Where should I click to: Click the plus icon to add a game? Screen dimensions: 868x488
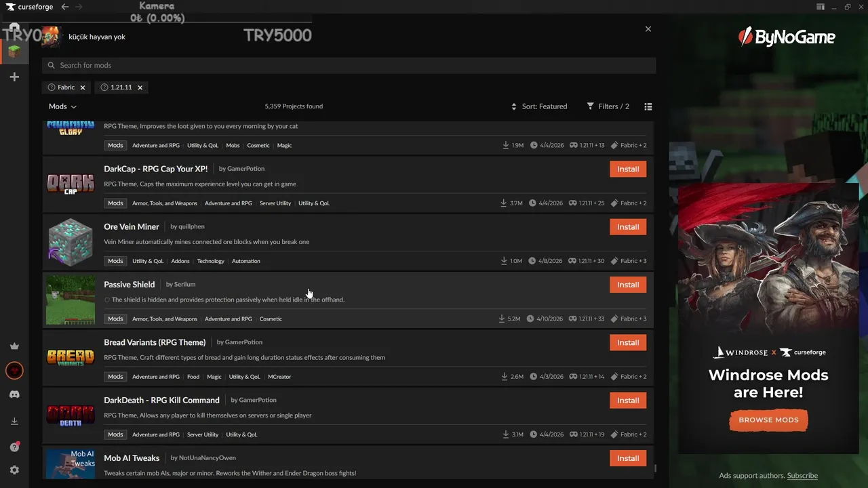tap(14, 77)
